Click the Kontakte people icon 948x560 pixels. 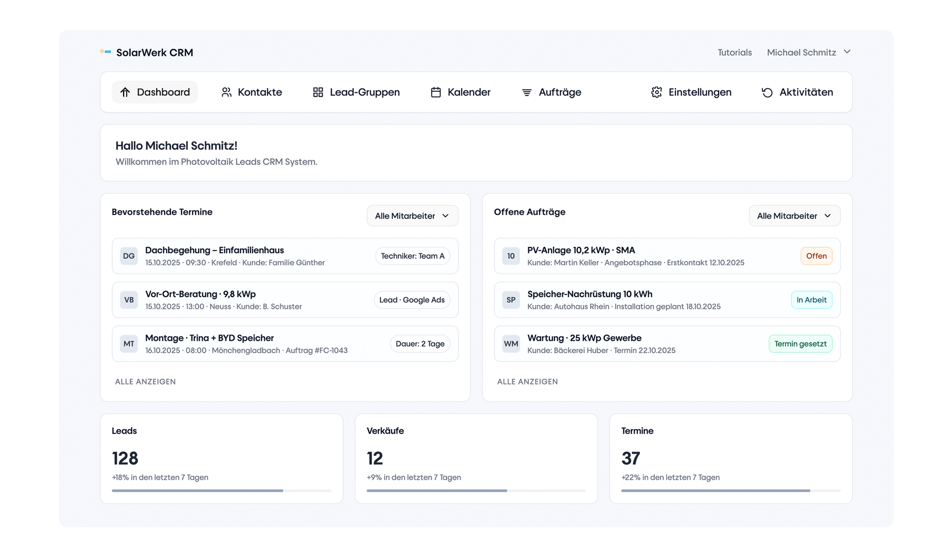[226, 92]
